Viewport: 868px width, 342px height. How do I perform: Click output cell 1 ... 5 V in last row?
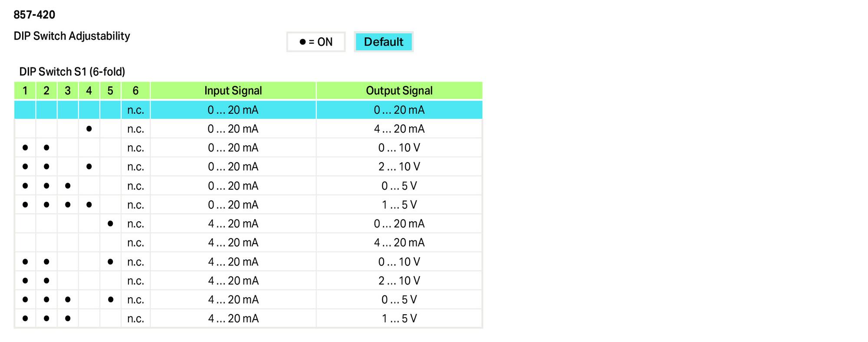[399, 319]
